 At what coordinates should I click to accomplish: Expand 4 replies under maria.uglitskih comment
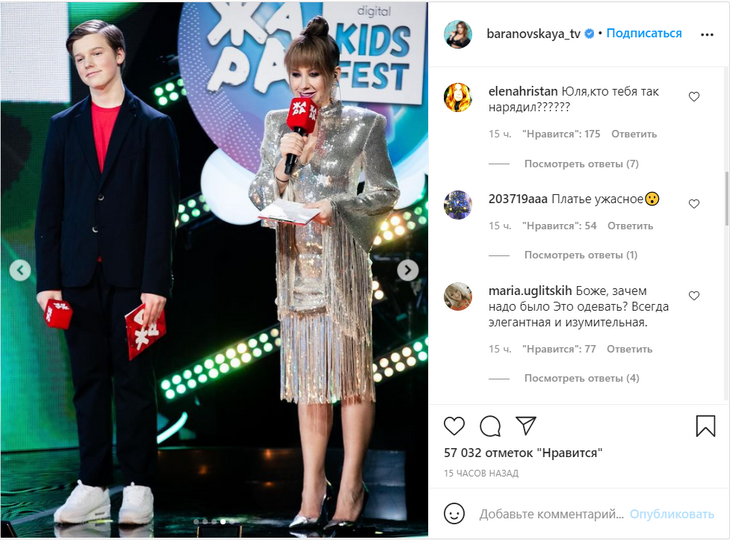[x=582, y=378]
